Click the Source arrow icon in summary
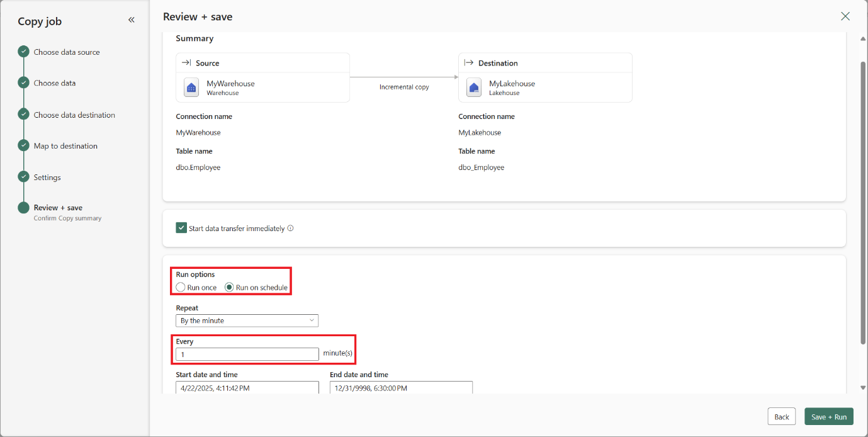Image resolution: width=868 pixels, height=437 pixels. [186, 63]
